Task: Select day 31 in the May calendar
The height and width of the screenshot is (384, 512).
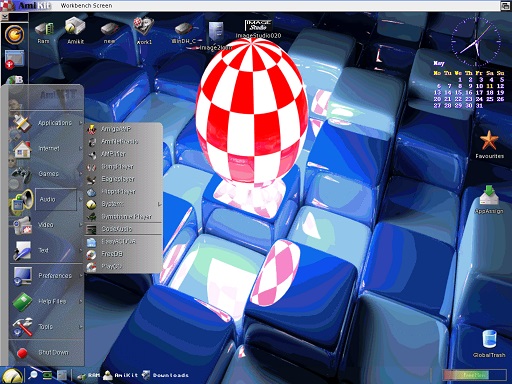Action: tap(479, 105)
